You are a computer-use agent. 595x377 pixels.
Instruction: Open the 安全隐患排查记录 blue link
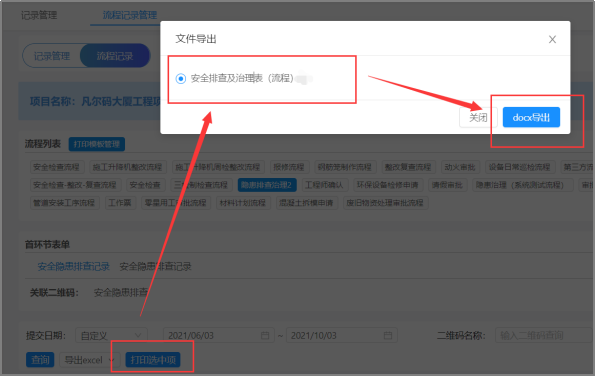73,267
